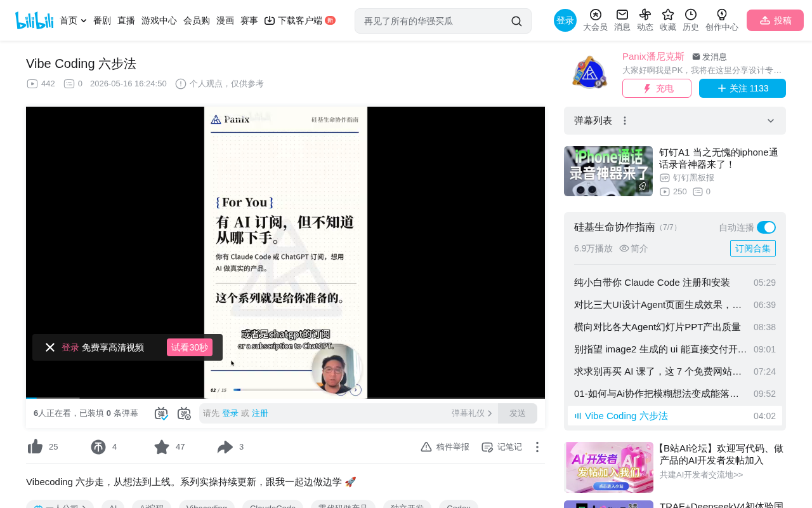This screenshot has width=812, height=508.
Task: Toggle danmaku display icon
Action: click(161, 413)
